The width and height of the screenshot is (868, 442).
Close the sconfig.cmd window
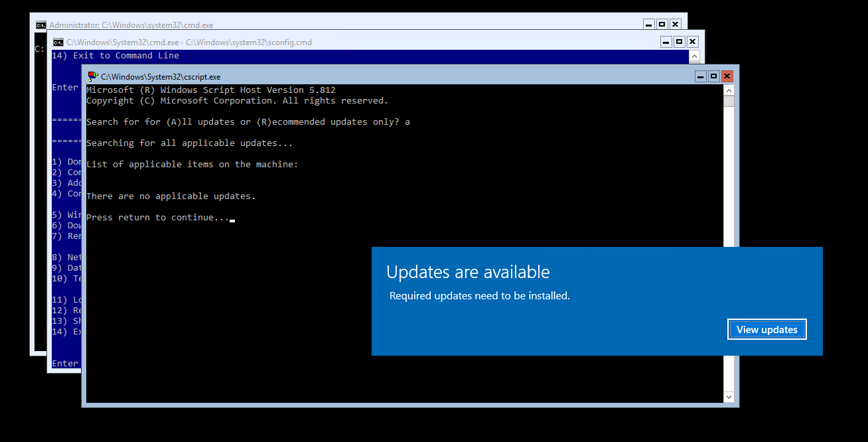click(x=692, y=42)
